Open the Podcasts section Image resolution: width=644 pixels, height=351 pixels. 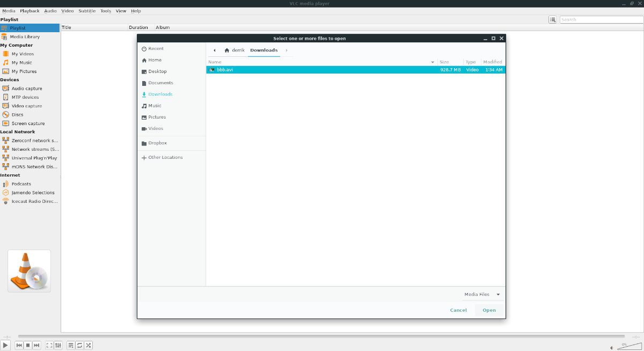[21, 184]
